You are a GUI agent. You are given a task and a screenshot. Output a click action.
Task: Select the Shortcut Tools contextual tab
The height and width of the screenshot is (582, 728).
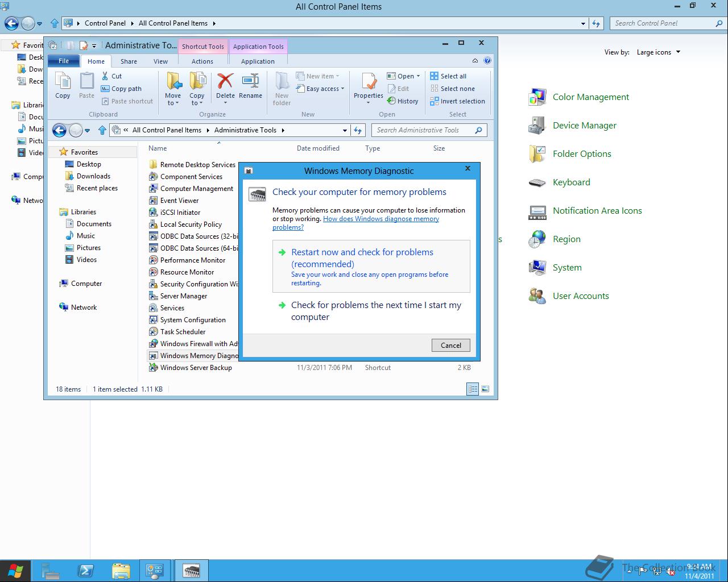pyautogui.click(x=203, y=47)
